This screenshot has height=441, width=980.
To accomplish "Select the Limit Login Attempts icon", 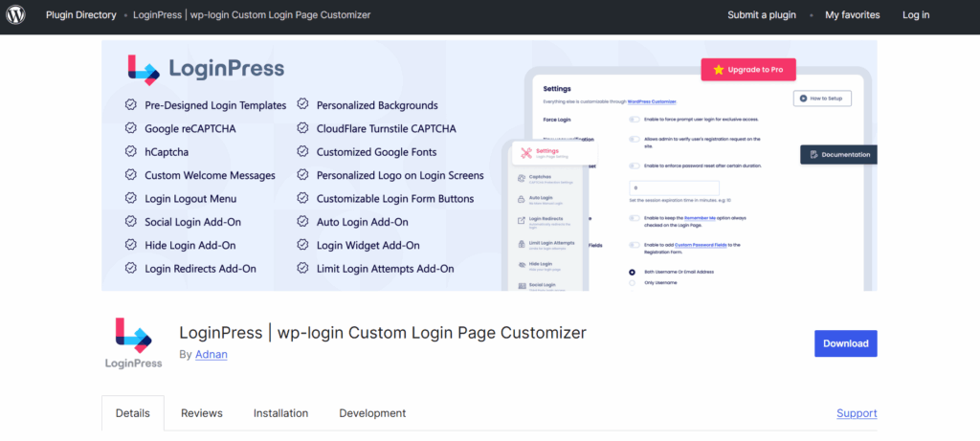I will tap(522, 244).
